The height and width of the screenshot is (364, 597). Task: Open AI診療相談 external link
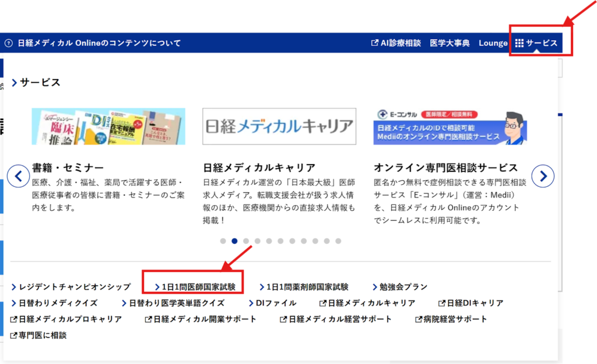point(396,43)
